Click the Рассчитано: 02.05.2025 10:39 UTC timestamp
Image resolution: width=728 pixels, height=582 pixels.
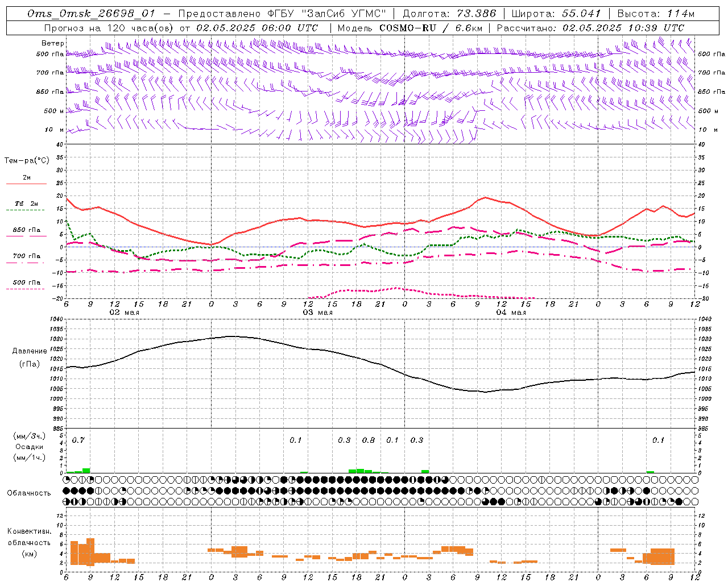tap(590, 28)
